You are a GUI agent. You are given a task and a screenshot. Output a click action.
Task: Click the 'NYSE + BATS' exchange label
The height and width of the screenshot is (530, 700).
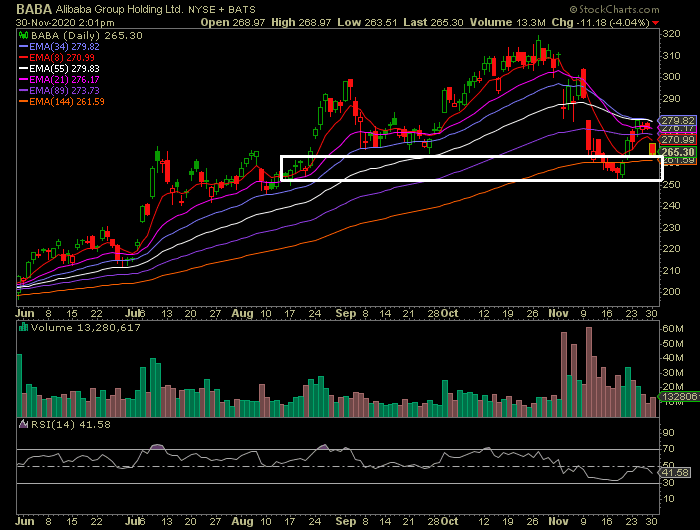point(222,9)
